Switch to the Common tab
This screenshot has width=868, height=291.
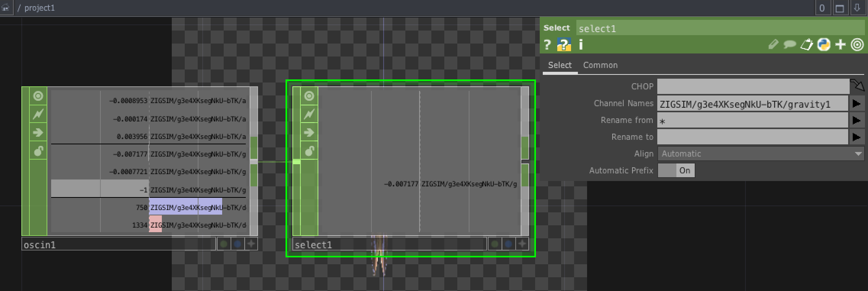(600, 65)
